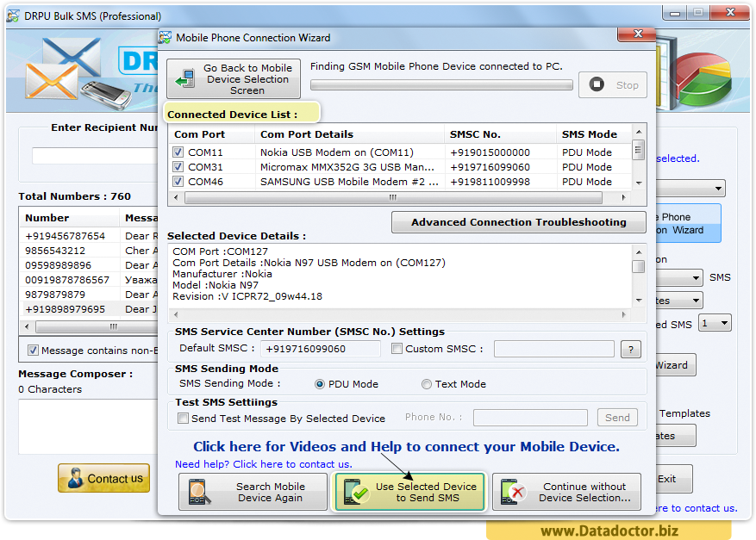Select number 09598989896 in recipient list

click(x=58, y=265)
